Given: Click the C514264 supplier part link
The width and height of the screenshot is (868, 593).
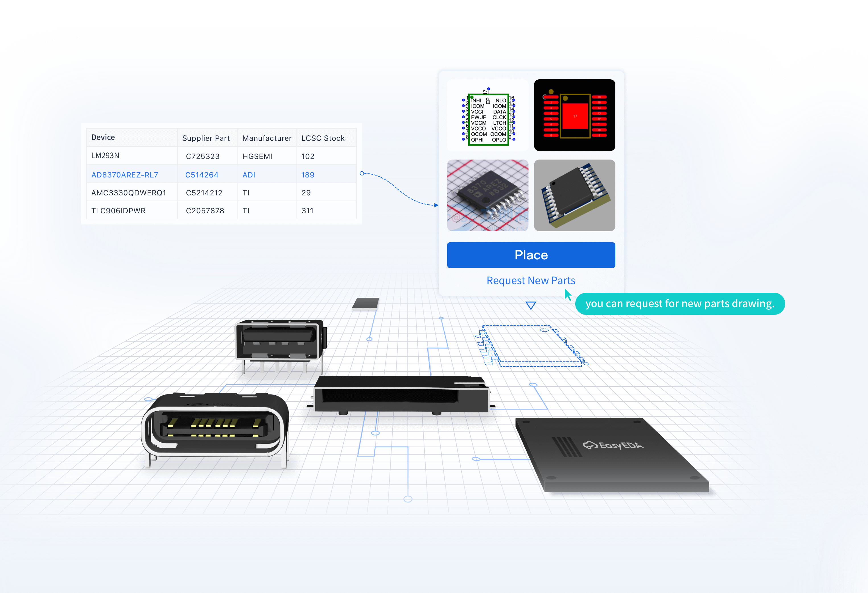Looking at the screenshot, I should tap(202, 175).
